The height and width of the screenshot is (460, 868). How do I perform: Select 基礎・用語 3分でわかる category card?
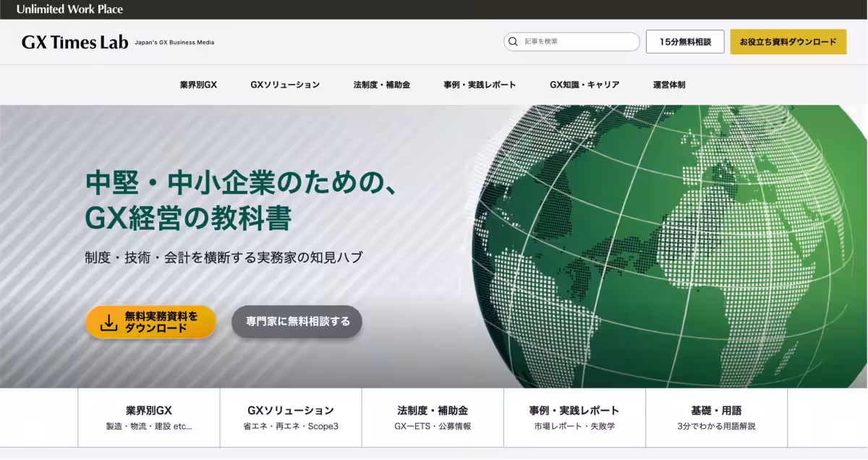tap(716, 418)
